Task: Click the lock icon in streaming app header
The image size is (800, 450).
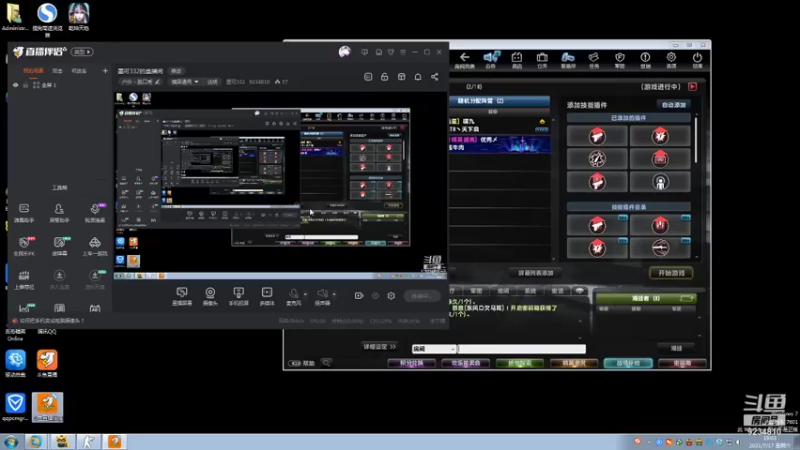Action: click(x=385, y=77)
